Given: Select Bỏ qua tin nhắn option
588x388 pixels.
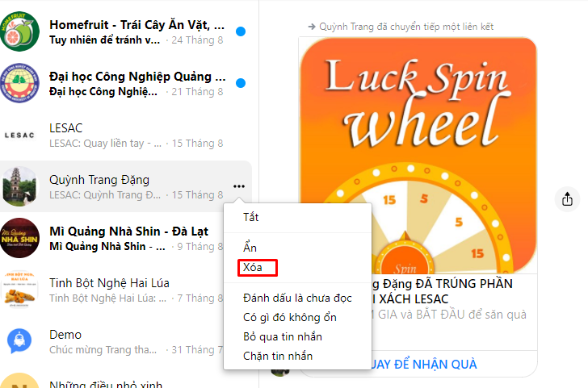Looking at the screenshot, I should point(283,336).
